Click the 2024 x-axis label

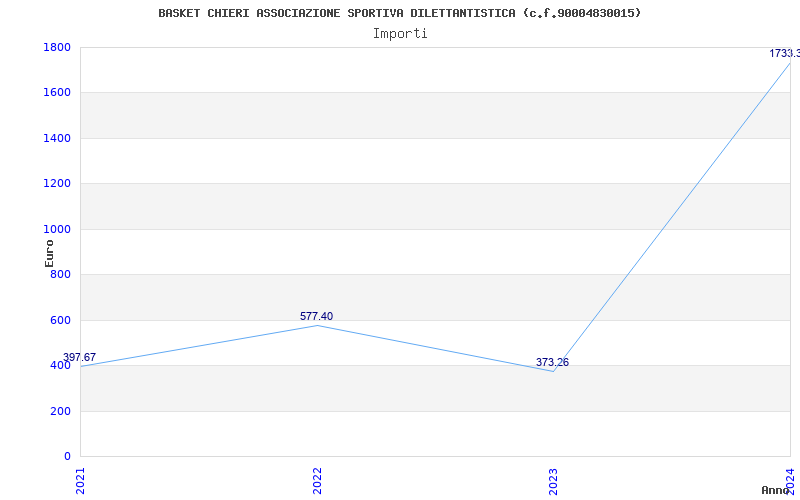tap(790, 480)
